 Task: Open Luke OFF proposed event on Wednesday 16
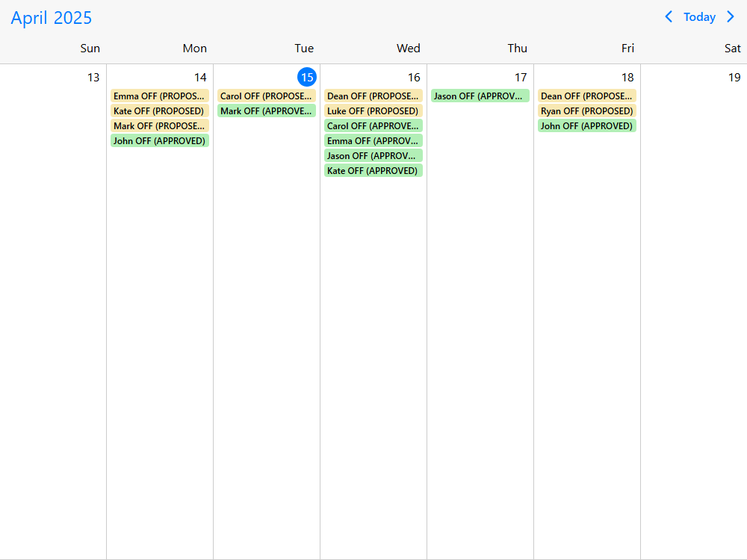[x=373, y=111]
